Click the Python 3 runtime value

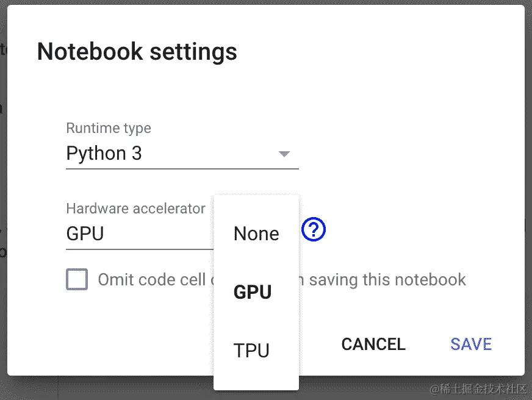[x=104, y=154]
